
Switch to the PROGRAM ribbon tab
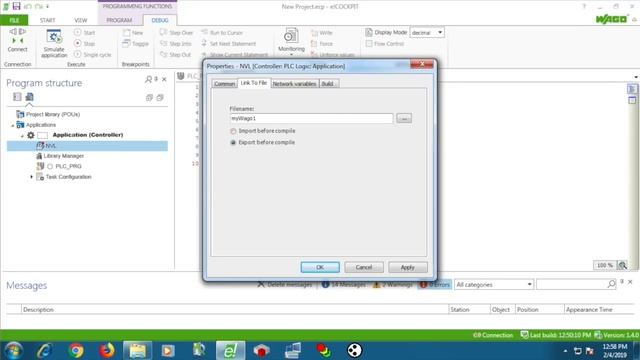pyautogui.click(x=119, y=20)
